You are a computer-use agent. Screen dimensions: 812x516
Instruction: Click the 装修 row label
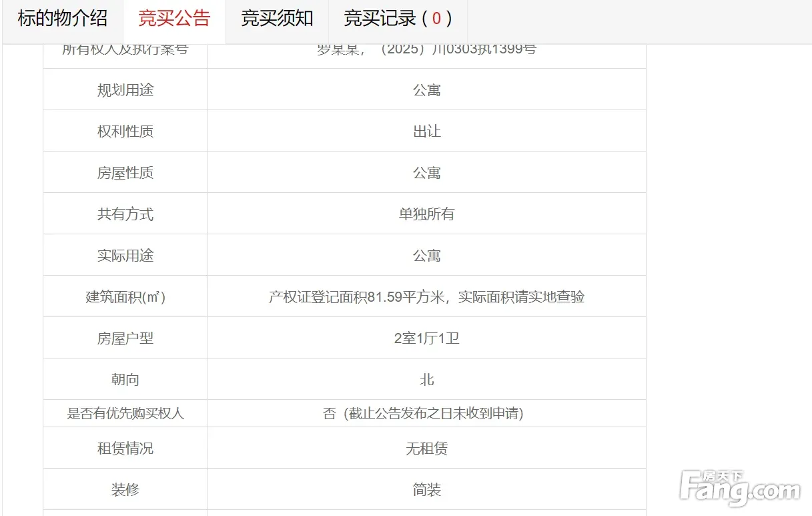[125, 490]
